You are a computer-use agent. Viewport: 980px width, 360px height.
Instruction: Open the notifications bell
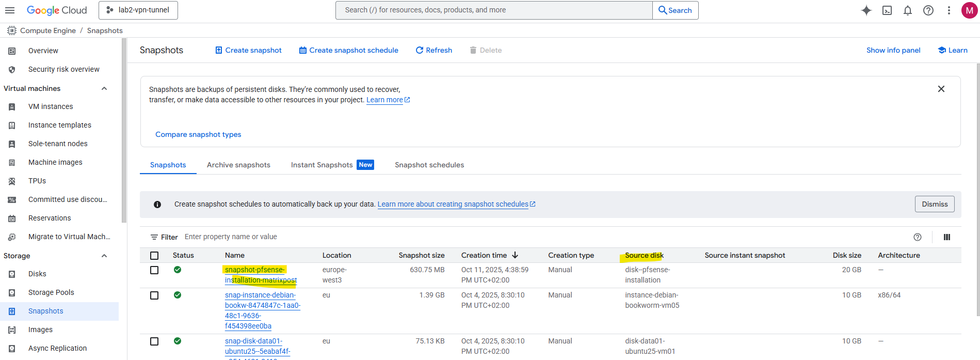908,10
